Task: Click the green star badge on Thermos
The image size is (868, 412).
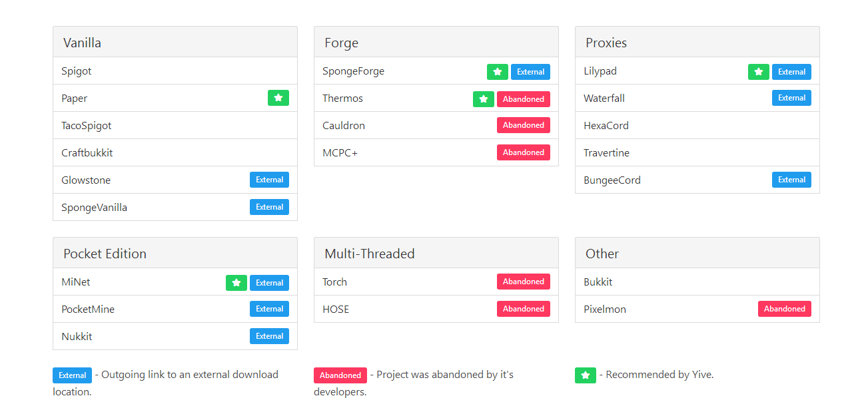Action: tap(484, 99)
